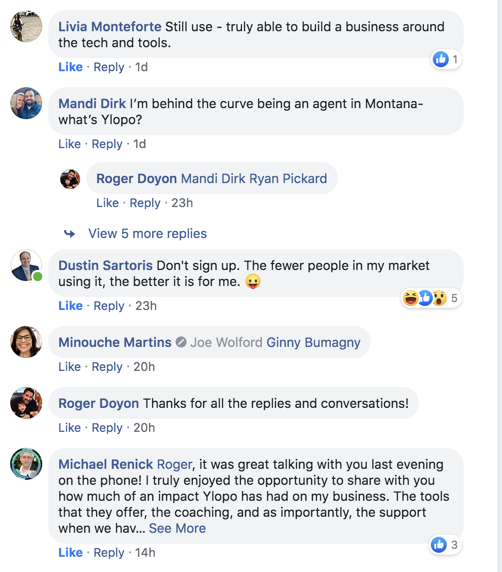Expand Michael Renick's comment with See More
Viewport: 502px width, 572px height.
click(177, 528)
